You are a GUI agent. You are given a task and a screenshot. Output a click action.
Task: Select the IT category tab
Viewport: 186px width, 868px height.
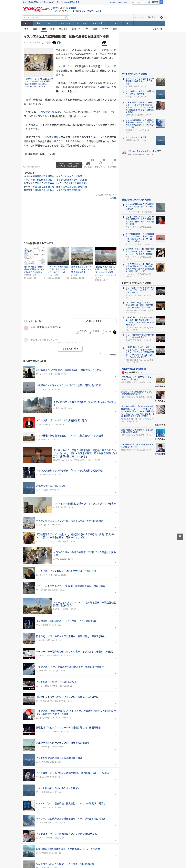(x=86, y=29)
